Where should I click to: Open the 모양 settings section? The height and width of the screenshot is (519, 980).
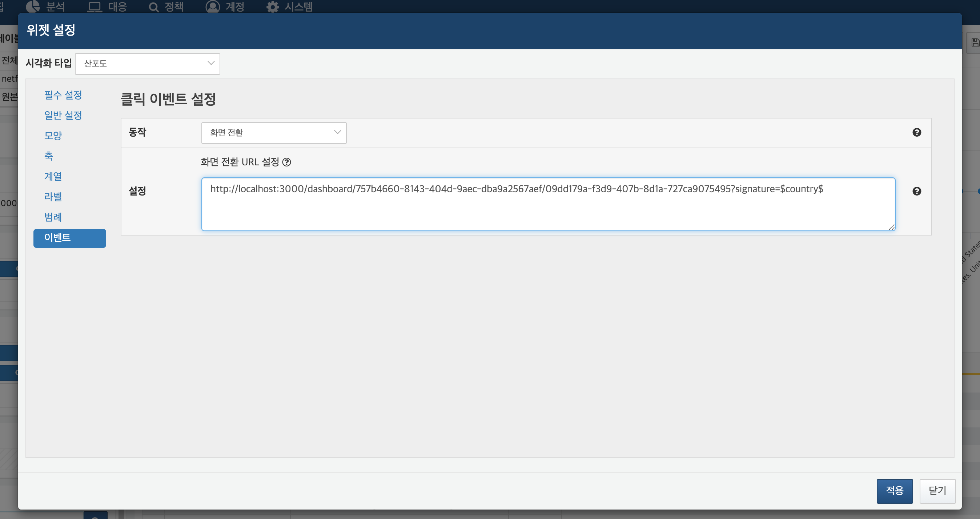pyautogui.click(x=53, y=136)
